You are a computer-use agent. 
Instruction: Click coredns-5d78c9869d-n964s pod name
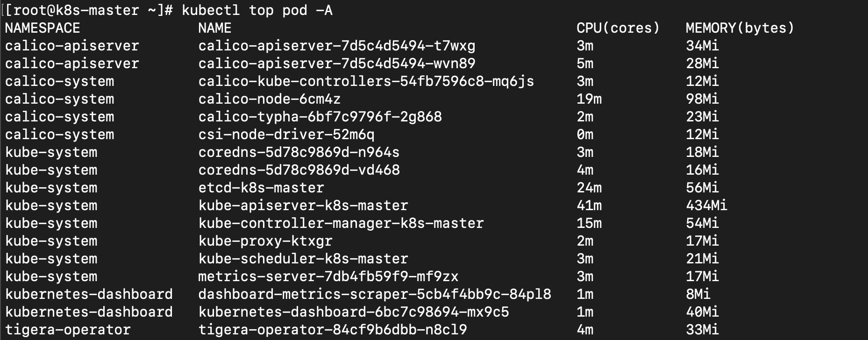[x=299, y=152]
